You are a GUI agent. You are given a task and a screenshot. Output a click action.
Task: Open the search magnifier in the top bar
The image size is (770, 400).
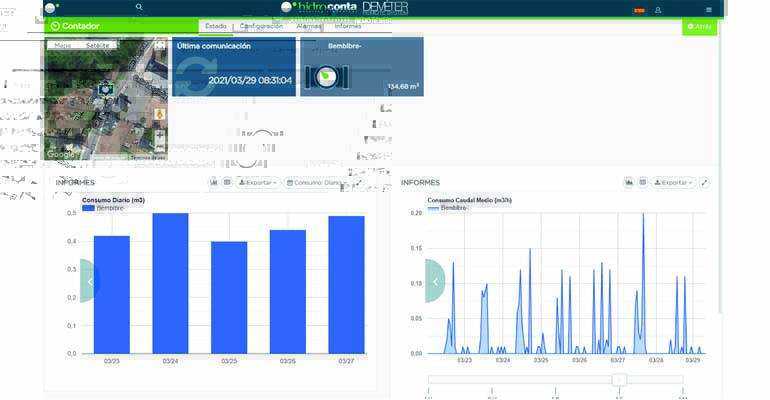(x=139, y=7)
